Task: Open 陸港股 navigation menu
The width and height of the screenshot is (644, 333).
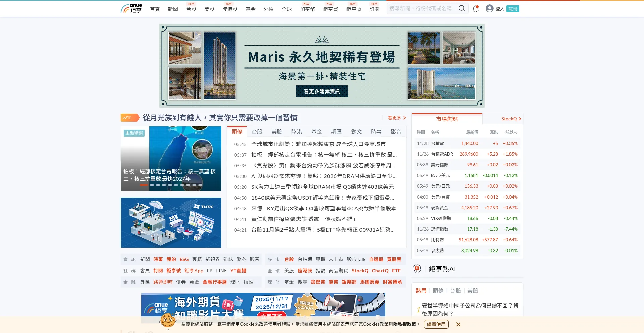Action: [230, 9]
